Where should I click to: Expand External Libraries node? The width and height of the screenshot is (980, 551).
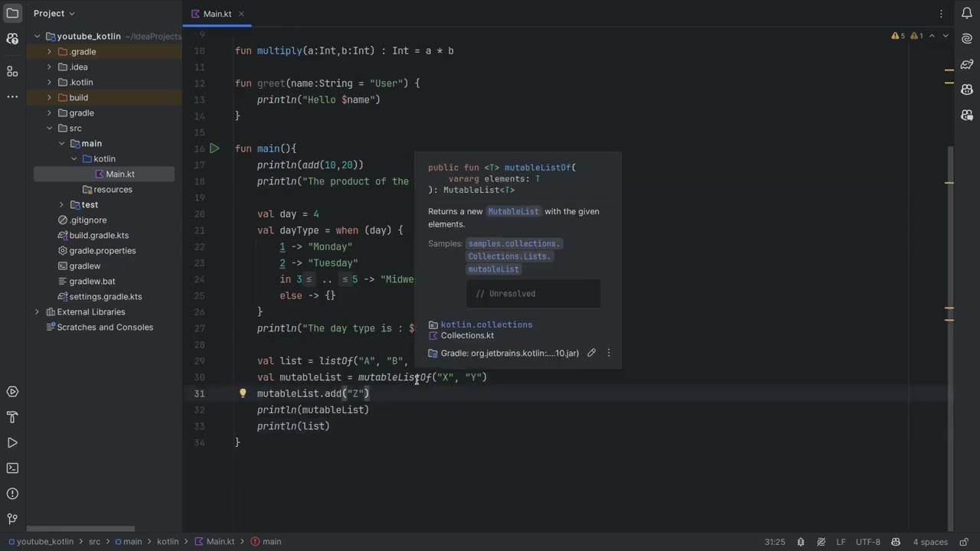pyautogui.click(x=37, y=311)
